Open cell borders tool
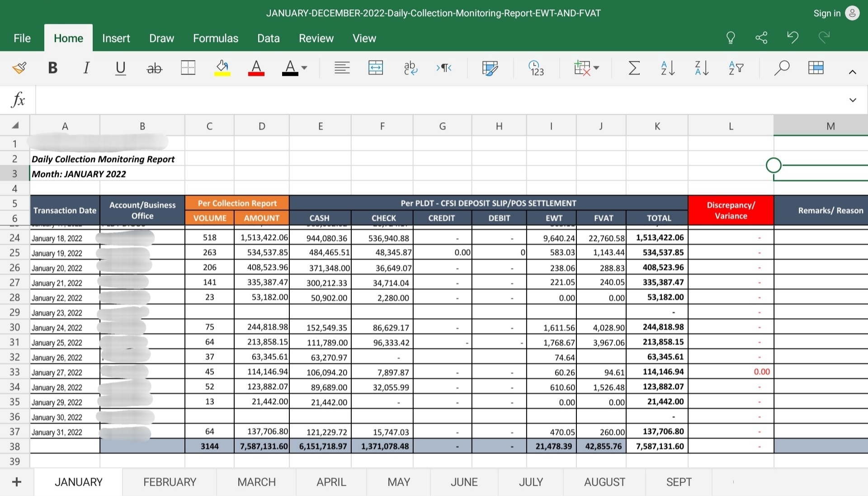Screen dimensions: 868x496 point(188,68)
